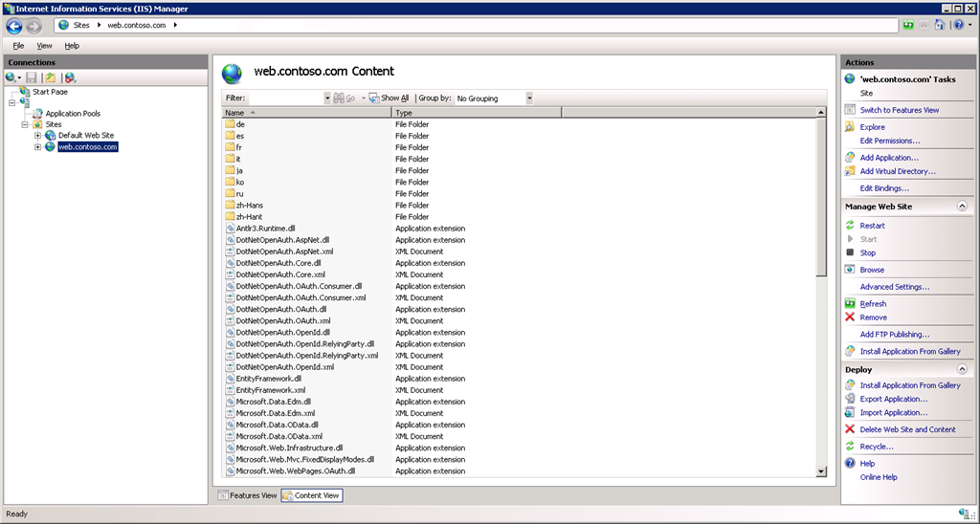Viewport: 980px width, 524px height.
Task: Expand the web.contoso.com tree node
Action: pos(37,146)
